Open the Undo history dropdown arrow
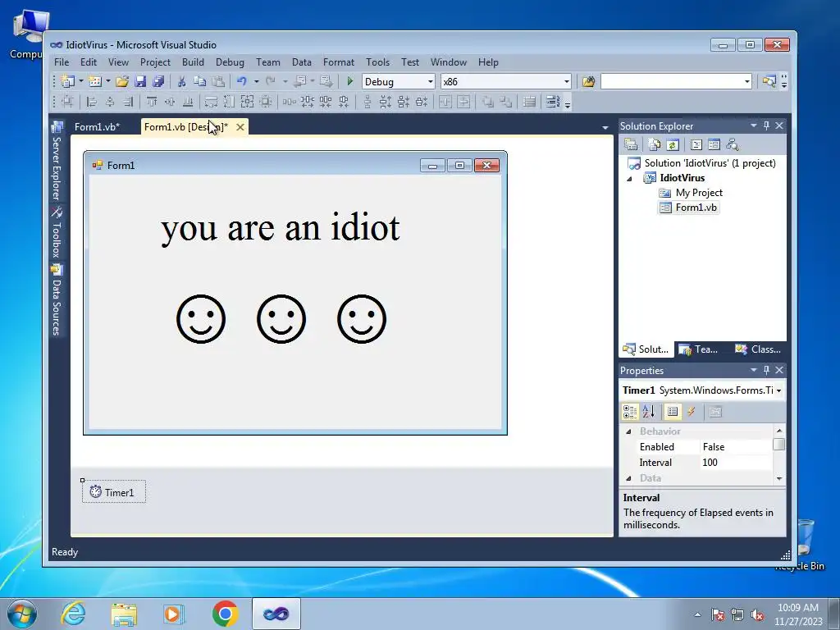 click(256, 81)
